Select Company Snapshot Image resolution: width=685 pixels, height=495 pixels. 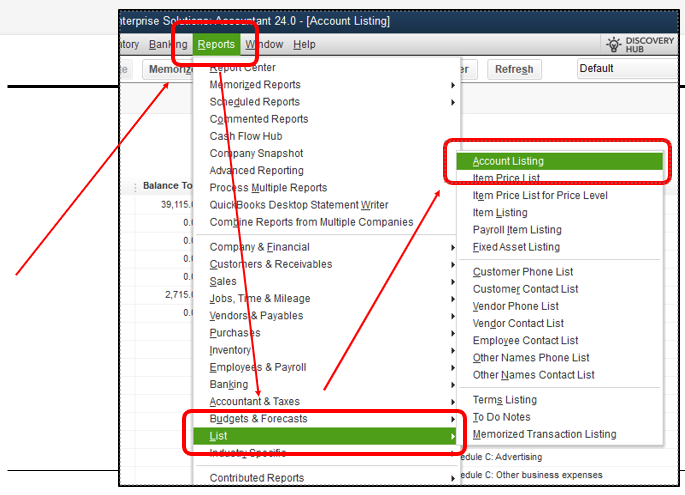(x=325, y=153)
